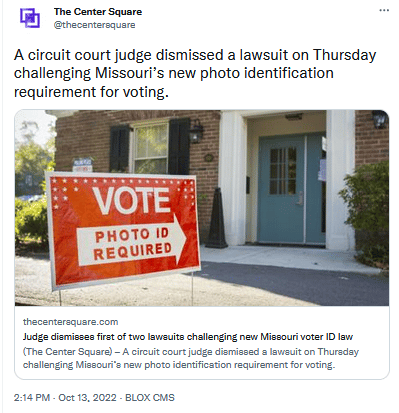Click the article preview description text
The width and height of the screenshot is (399, 413).
click(x=191, y=358)
